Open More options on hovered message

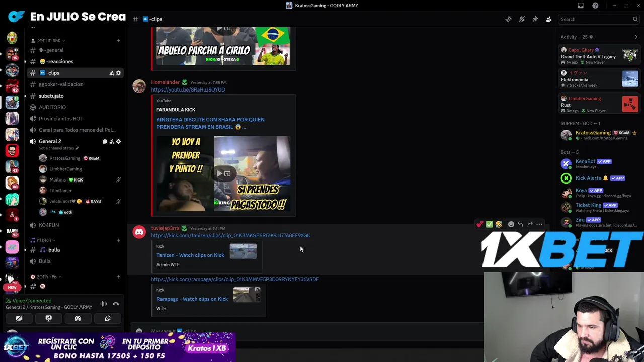click(x=539, y=224)
